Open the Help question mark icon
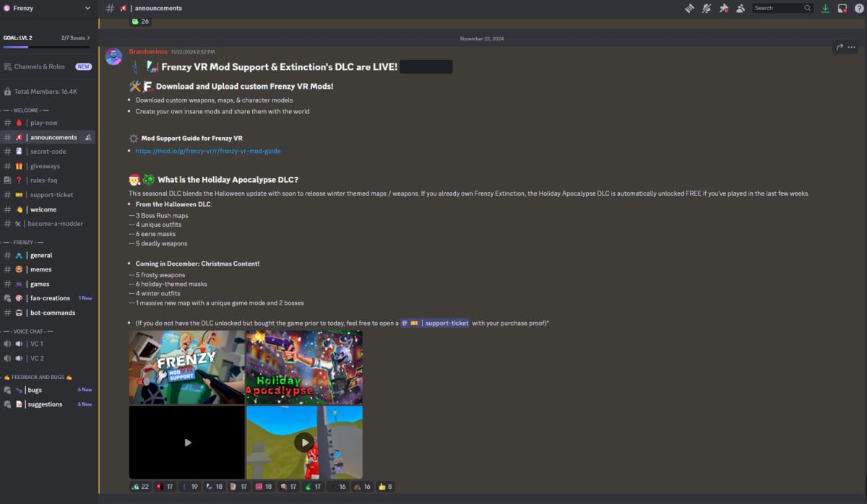Viewport: 867px width, 504px height. (x=858, y=8)
